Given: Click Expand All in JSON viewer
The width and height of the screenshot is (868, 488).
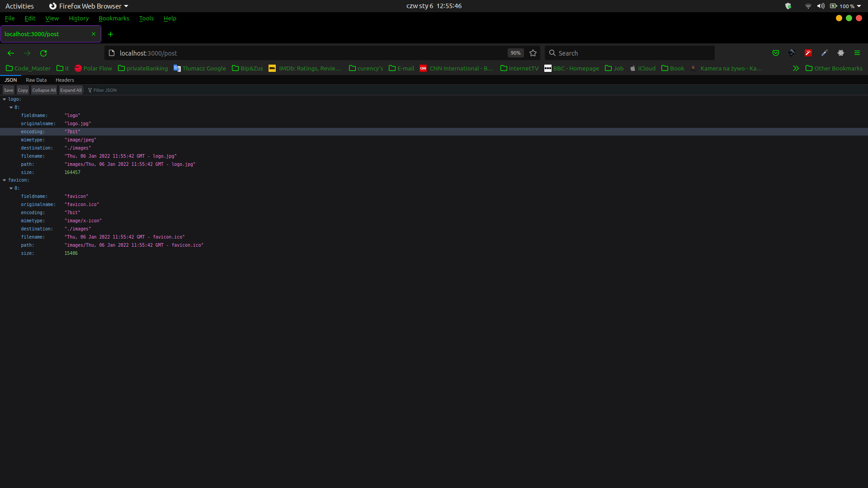Looking at the screenshot, I should pyautogui.click(x=71, y=90).
